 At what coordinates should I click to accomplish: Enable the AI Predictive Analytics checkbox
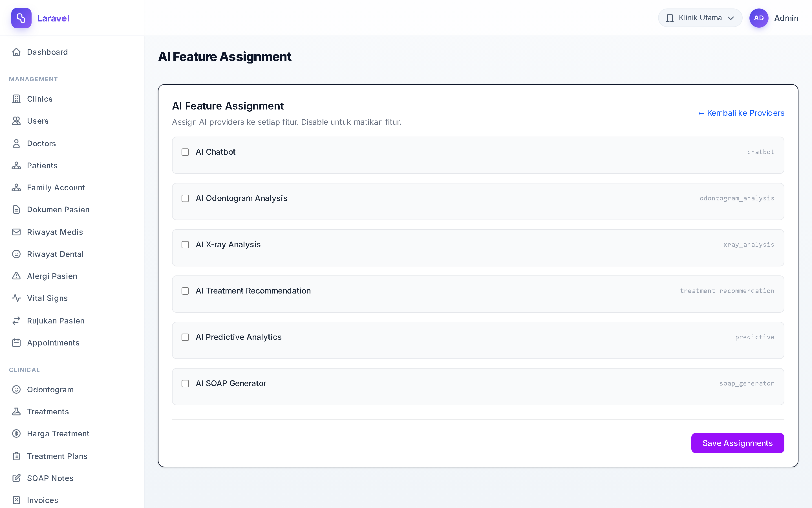[185, 337]
